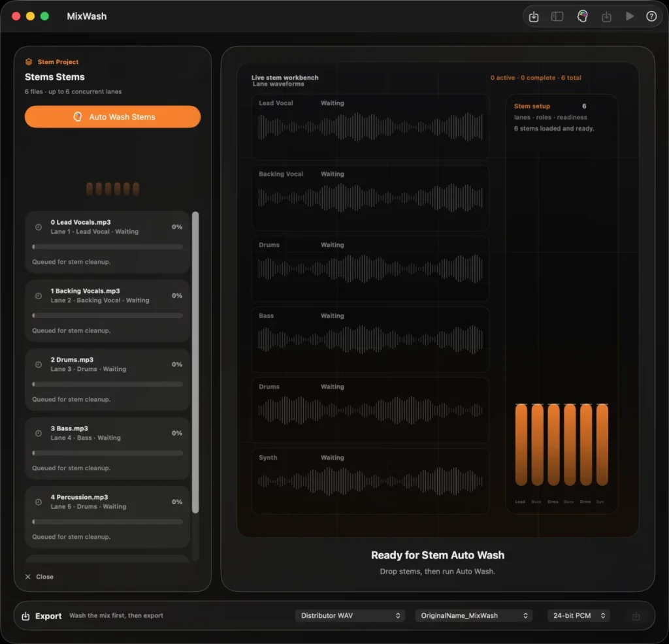
Task: Click progress bar of 0 Lead Vocals.mp3
Action: point(108,246)
